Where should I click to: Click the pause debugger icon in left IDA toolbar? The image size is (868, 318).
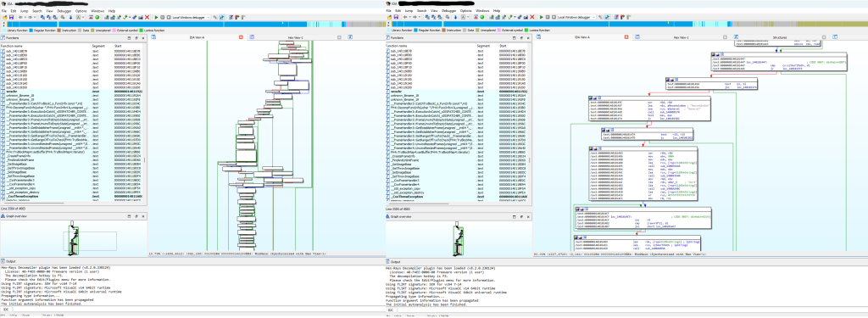pos(162,17)
